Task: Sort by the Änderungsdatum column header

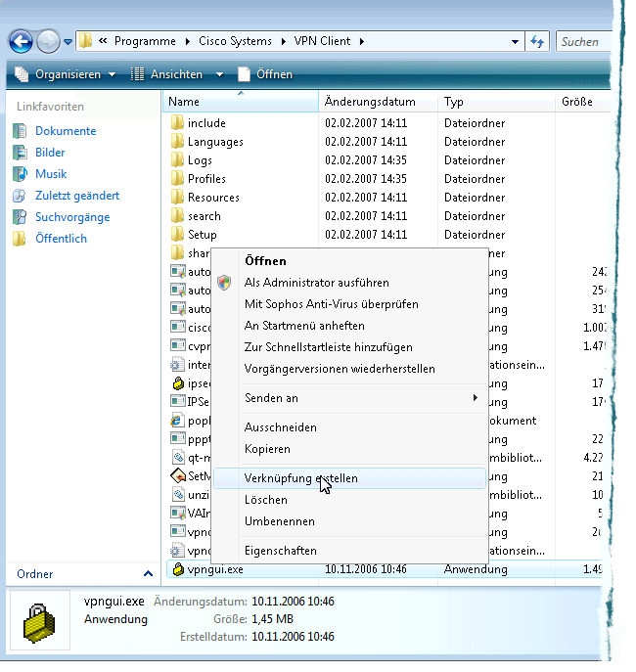Action: point(370,102)
